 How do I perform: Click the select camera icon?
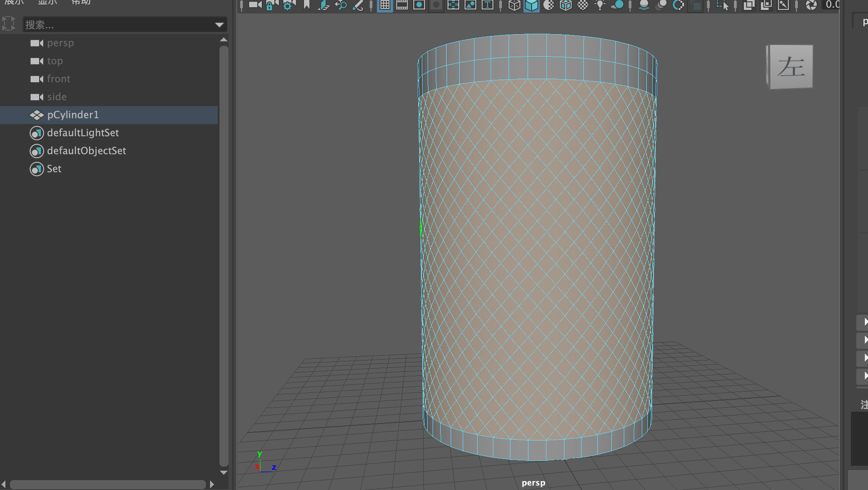tap(255, 5)
